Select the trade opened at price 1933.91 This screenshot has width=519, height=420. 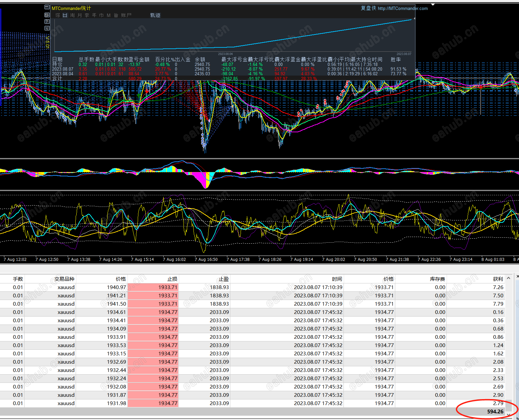point(253,337)
